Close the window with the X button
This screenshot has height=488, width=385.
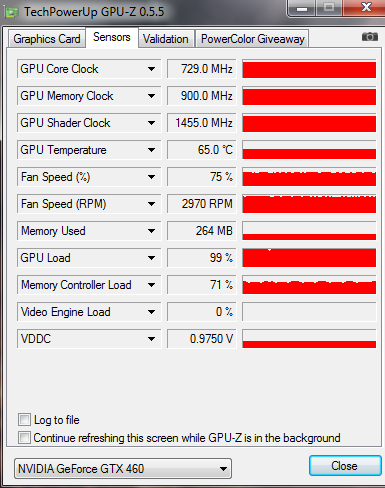pos(366,7)
